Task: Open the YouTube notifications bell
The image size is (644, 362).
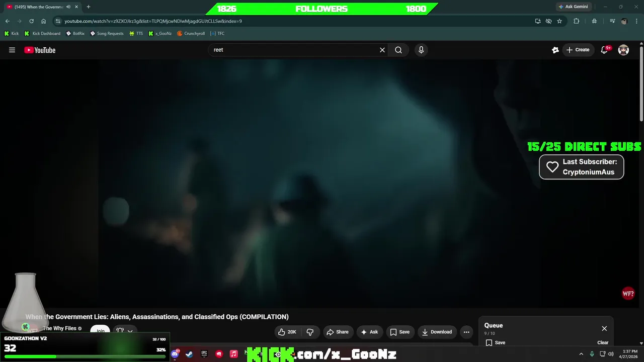Action: tap(605, 50)
